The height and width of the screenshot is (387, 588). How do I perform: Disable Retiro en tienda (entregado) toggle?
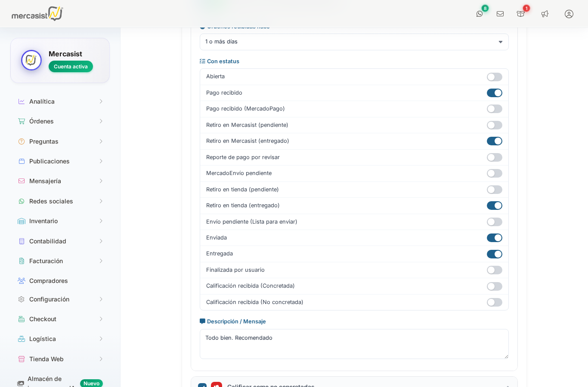point(495,206)
